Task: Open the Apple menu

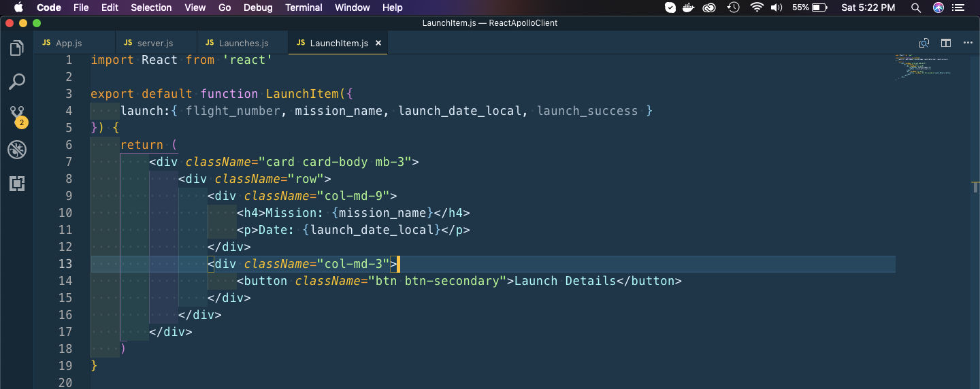Action: pyautogui.click(x=18, y=7)
